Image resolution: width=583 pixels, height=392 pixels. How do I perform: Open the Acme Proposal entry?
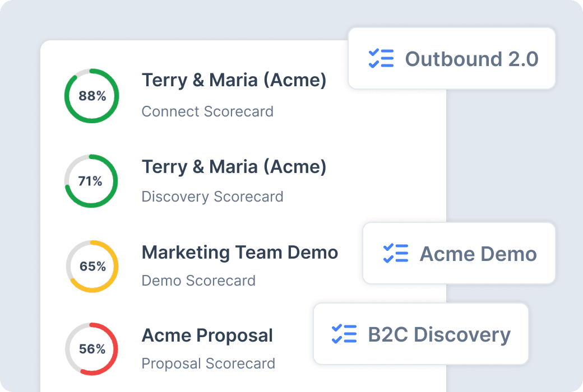(207, 335)
